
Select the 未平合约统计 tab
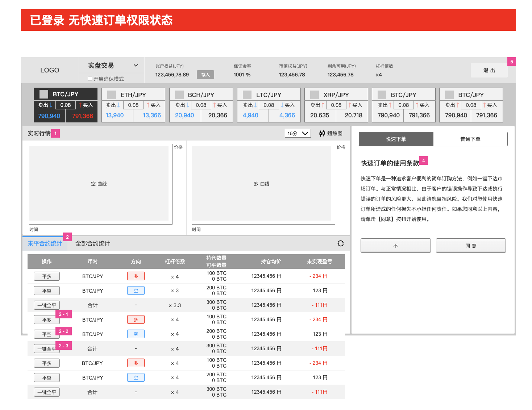(x=45, y=243)
